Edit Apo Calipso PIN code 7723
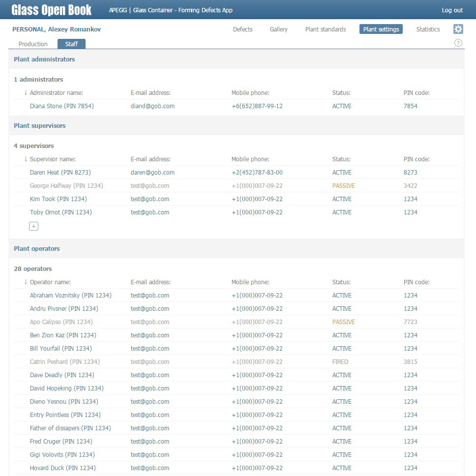 [x=410, y=322]
